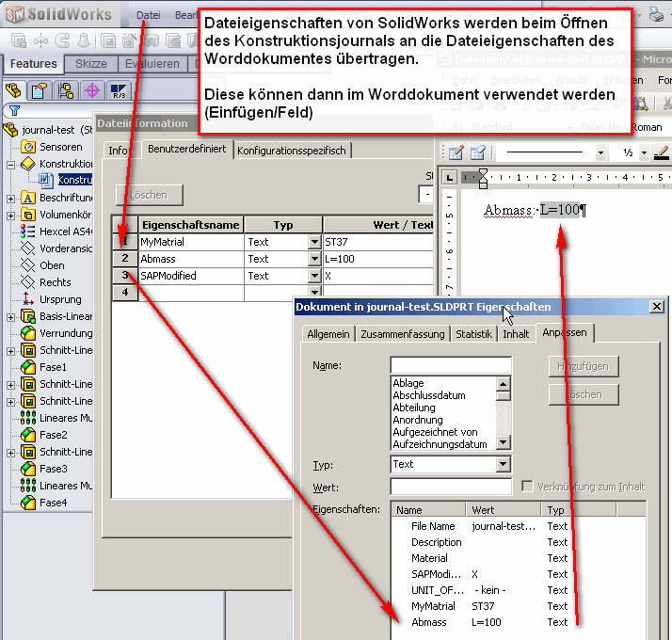The image size is (672, 640).
Task: Select the Ursprung origin icon
Action: (28, 299)
